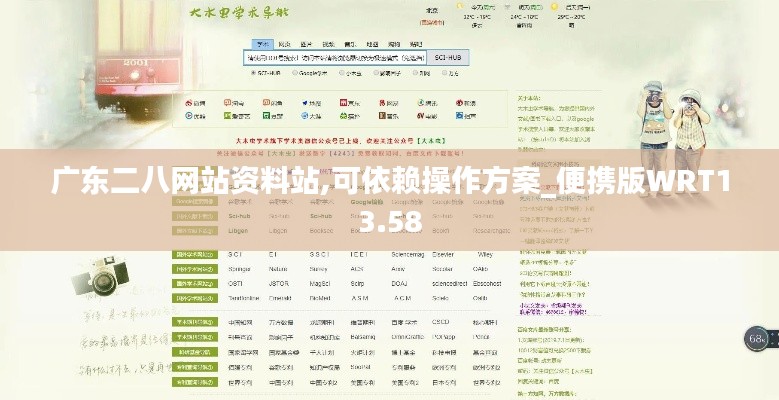
Task: Open the I E E I link
Action: [359, 254]
